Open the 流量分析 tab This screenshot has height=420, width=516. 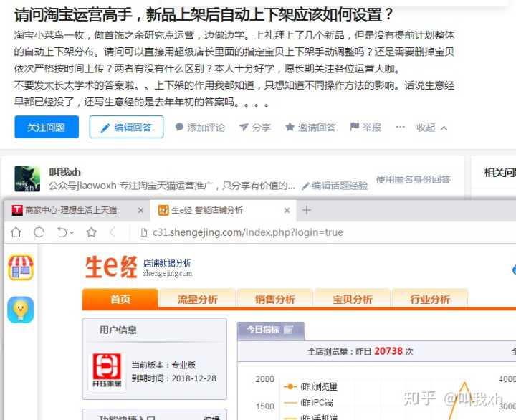(197, 300)
